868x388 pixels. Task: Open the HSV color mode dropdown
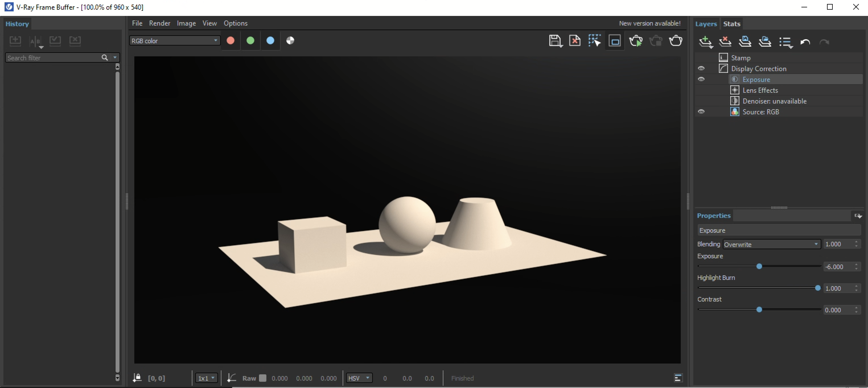click(359, 378)
